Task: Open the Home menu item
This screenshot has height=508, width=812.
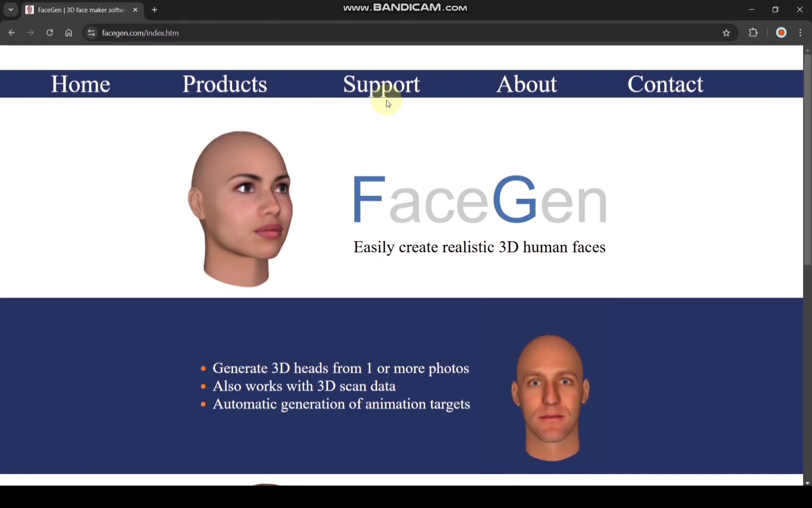Action: pos(80,84)
